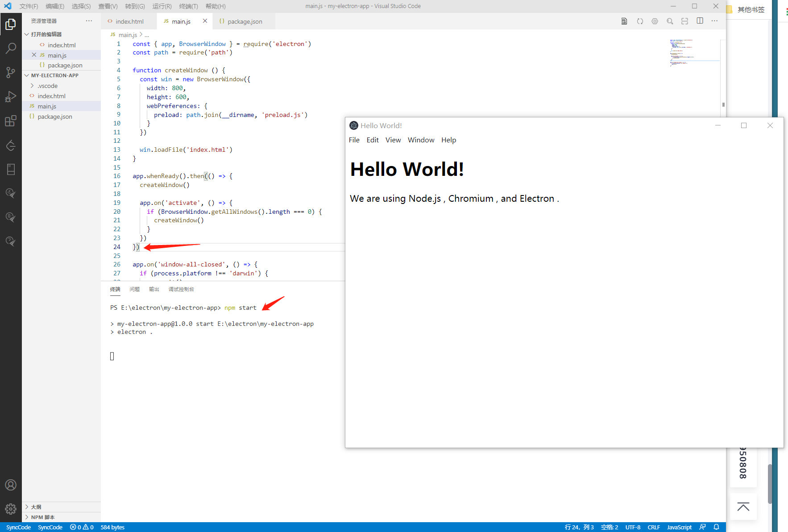Open the View menu in Hello World window
This screenshot has height=532, width=788.
coord(393,140)
